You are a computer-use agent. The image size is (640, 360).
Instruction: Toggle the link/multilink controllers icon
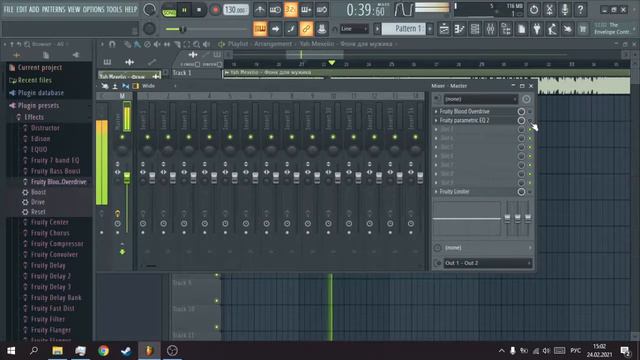point(306,29)
